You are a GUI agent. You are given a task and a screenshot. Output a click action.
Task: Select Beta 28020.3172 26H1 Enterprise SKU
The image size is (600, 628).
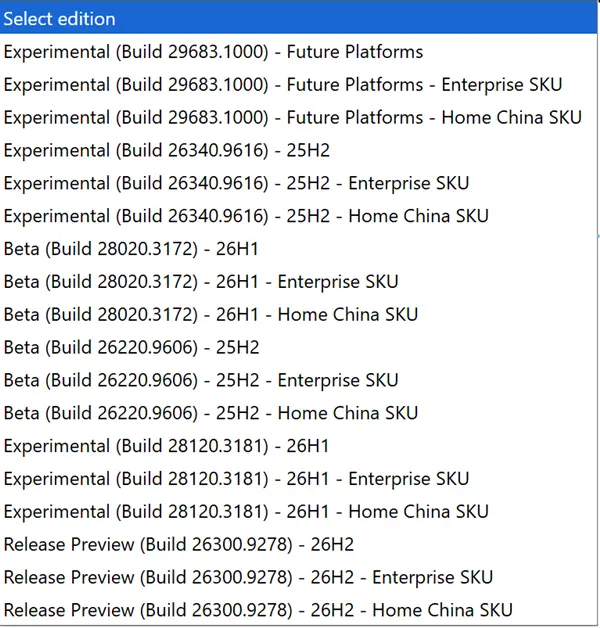[x=298, y=282]
